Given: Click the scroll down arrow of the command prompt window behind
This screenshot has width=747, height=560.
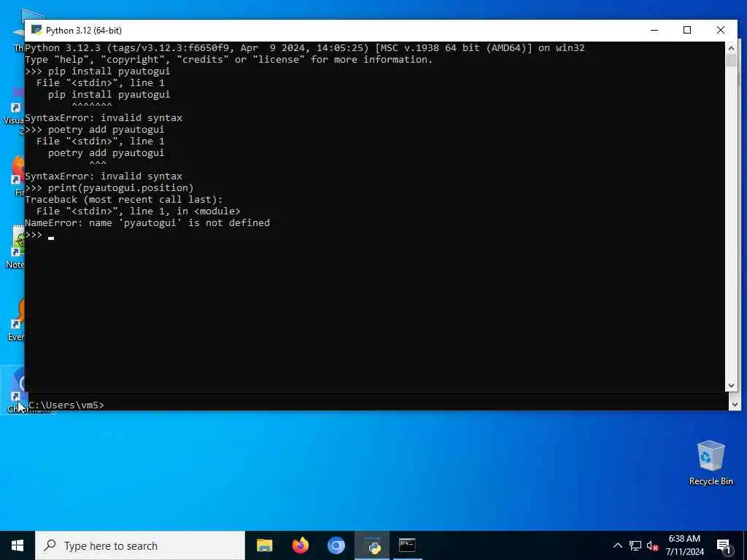Looking at the screenshot, I should tap(734, 405).
